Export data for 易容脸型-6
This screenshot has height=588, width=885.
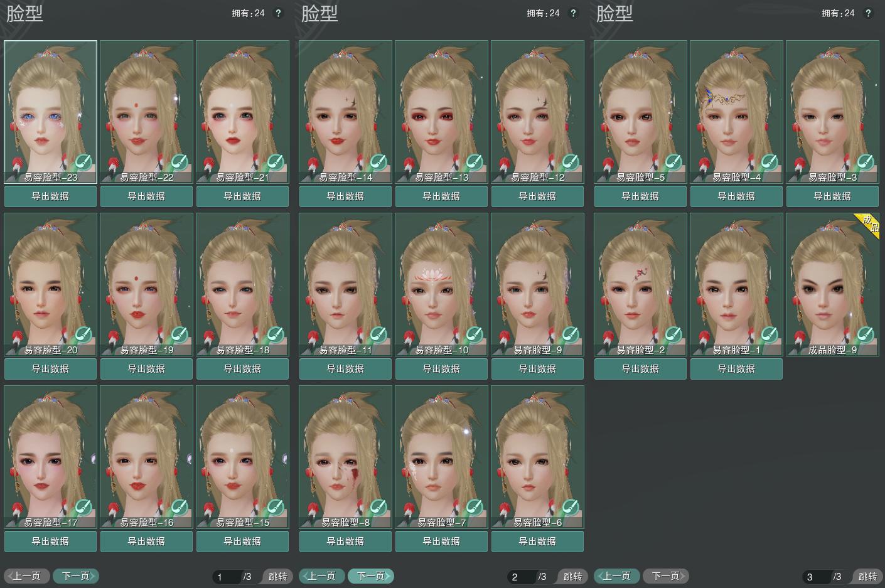coord(537,542)
